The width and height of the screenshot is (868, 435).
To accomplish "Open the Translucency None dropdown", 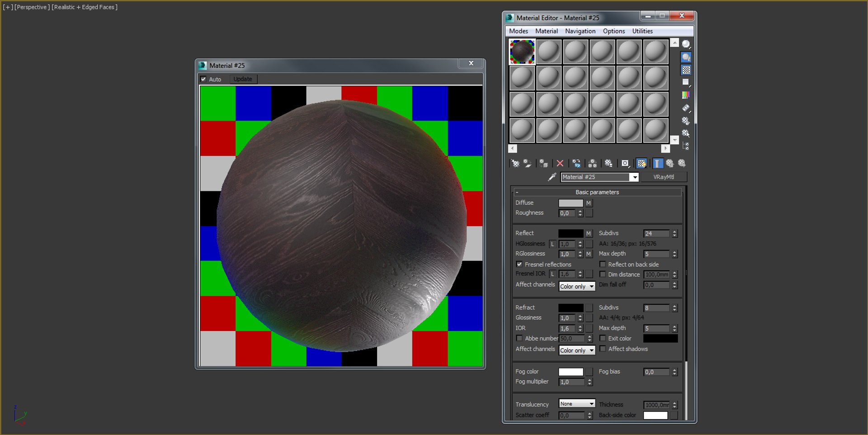I will click(577, 404).
